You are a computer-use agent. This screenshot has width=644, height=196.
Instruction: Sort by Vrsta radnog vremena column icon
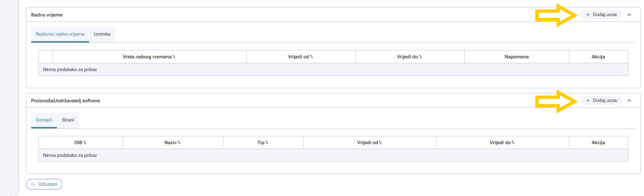174,57
